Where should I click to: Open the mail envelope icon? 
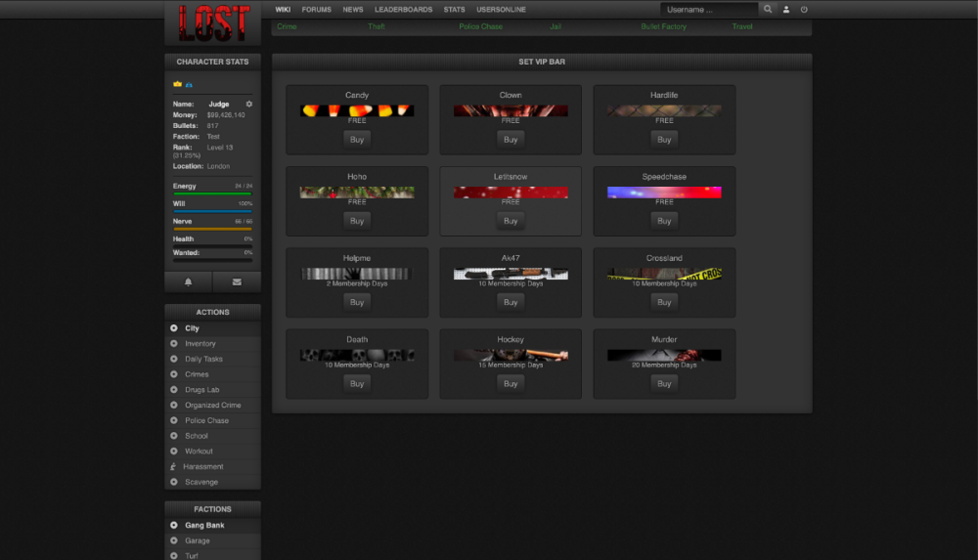[237, 281]
